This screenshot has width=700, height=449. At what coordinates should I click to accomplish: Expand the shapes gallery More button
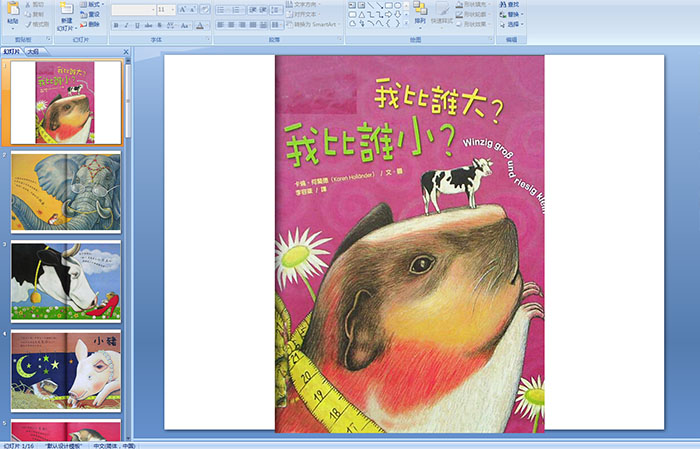click(x=406, y=22)
